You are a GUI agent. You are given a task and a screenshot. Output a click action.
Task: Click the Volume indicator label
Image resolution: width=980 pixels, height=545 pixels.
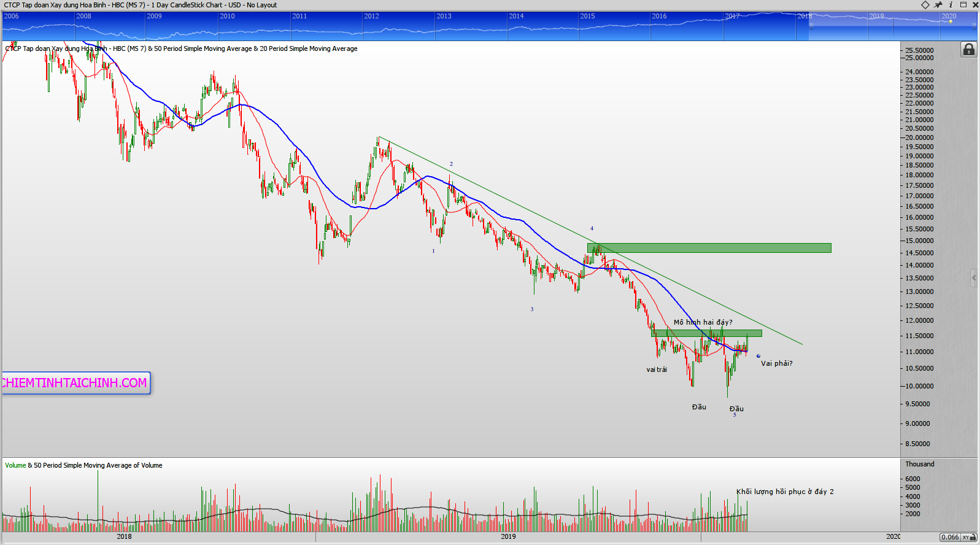pos(15,465)
